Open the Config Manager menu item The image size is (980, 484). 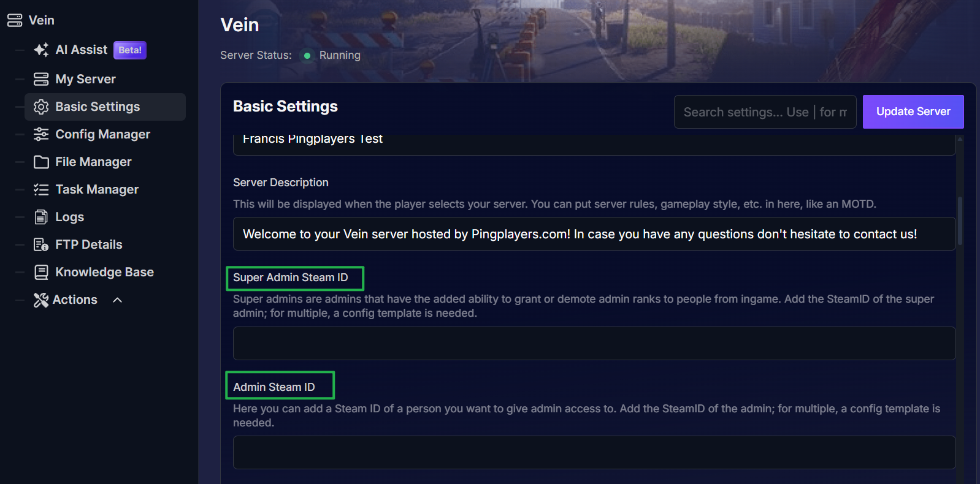pos(102,134)
